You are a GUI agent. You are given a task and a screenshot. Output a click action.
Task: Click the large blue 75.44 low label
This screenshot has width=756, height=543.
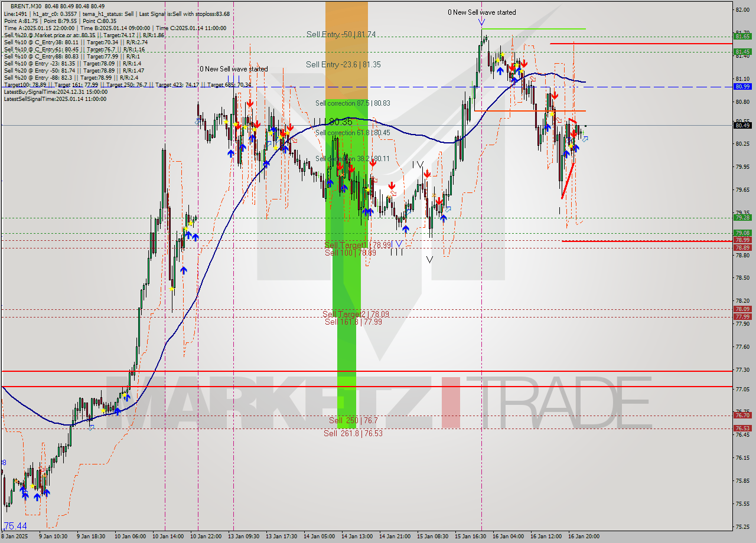(15, 526)
